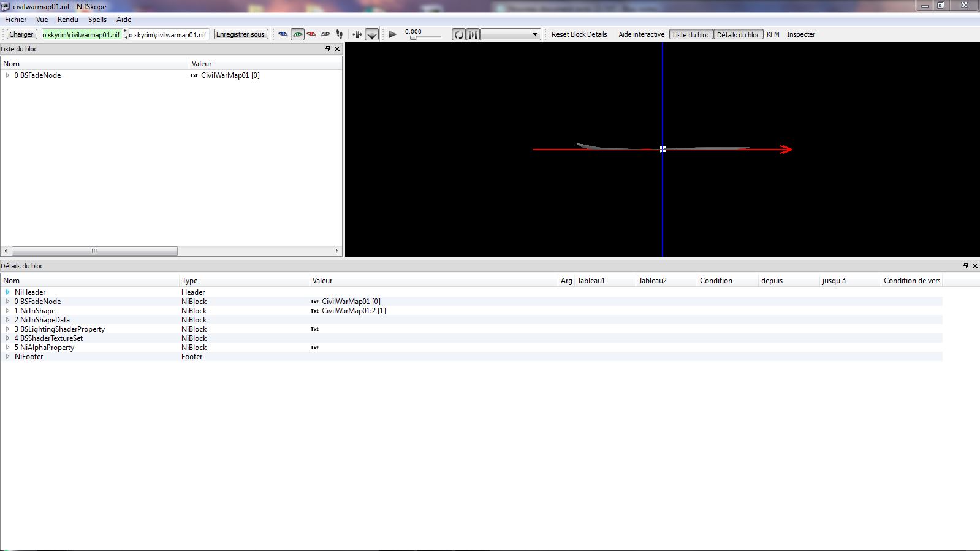Click the gray eye user view icon
This screenshot has height=551, width=980.
tap(325, 34)
